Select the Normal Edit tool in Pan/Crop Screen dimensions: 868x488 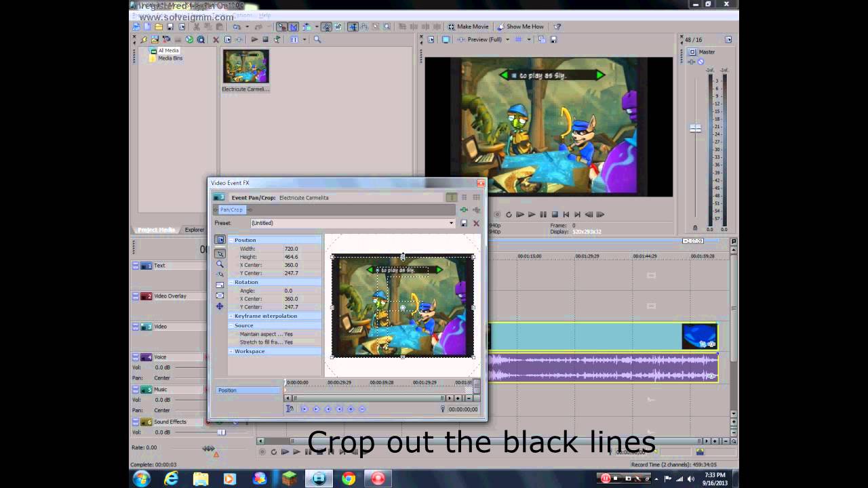(220, 253)
